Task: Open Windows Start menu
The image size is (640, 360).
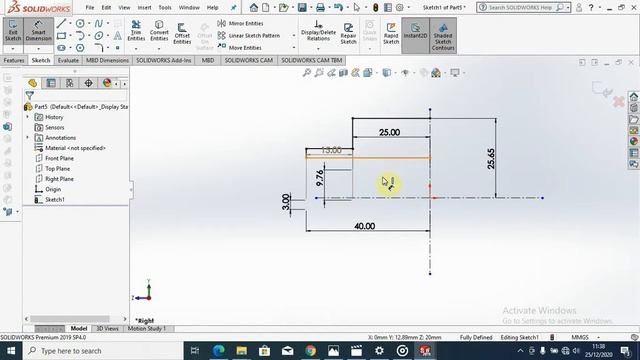Action: click(x=11, y=351)
